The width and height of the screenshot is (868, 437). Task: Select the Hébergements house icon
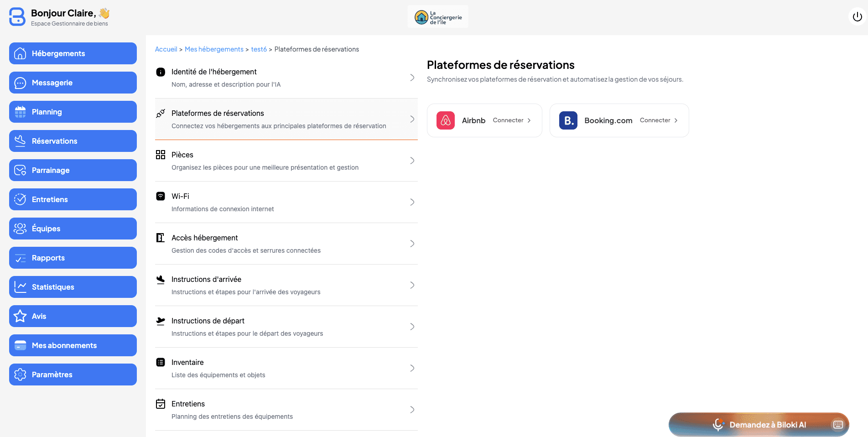tap(19, 53)
